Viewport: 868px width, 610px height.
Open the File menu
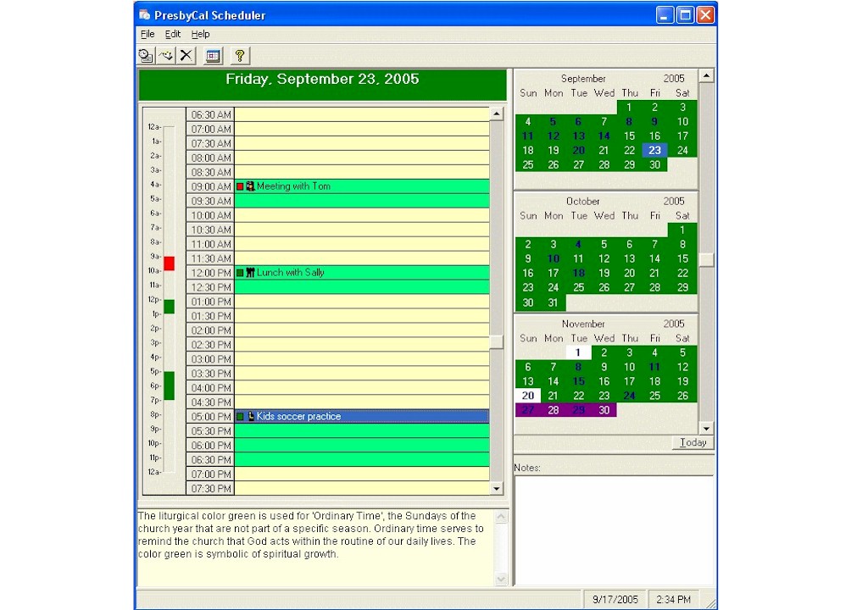(147, 34)
